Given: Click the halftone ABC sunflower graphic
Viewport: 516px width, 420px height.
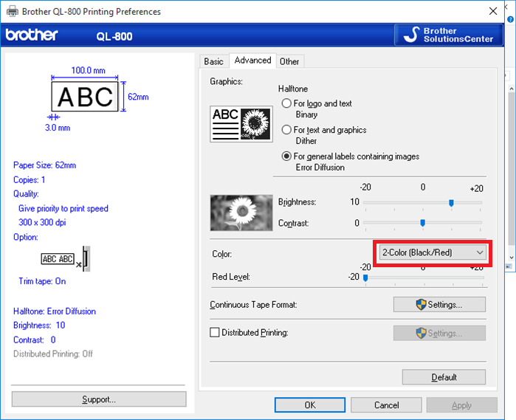Looking at the screenshot, I should click(241, 123).
